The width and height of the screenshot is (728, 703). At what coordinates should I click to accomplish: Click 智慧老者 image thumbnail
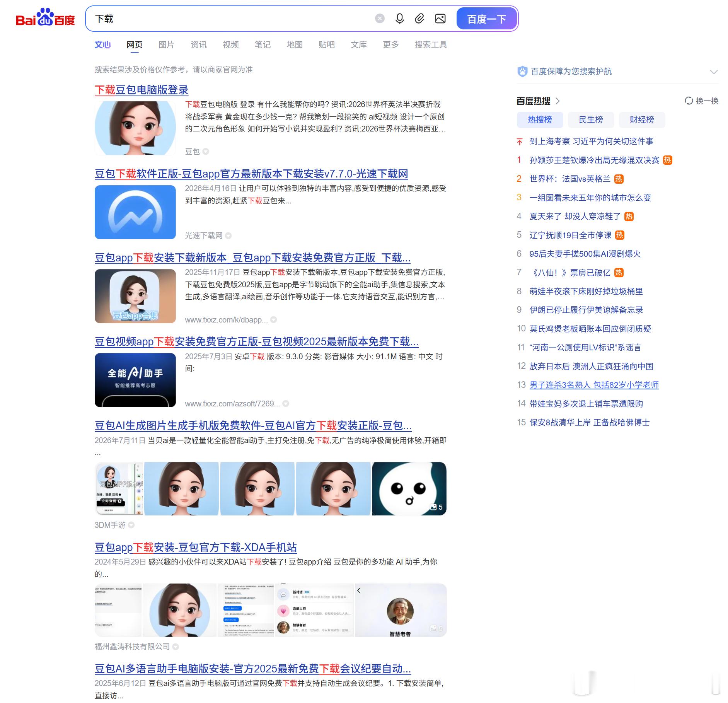click(401, 610)
